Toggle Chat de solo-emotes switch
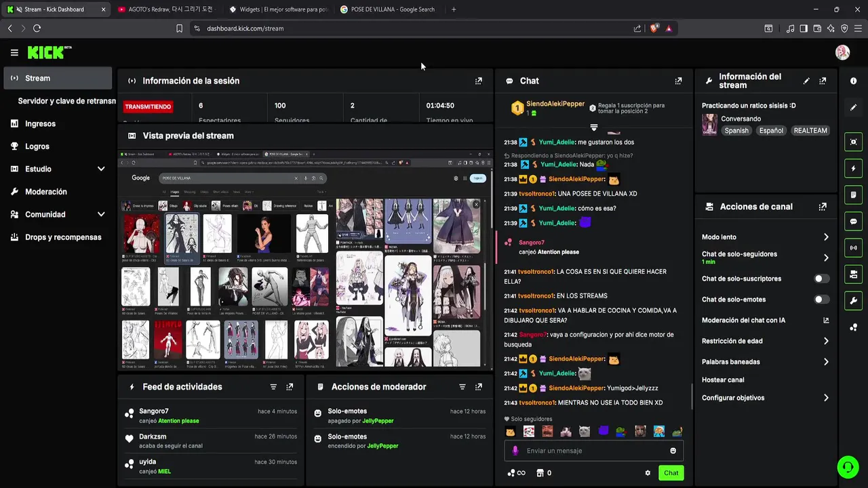This screenshot has height=488, width=868. click(x=821, y=300)
